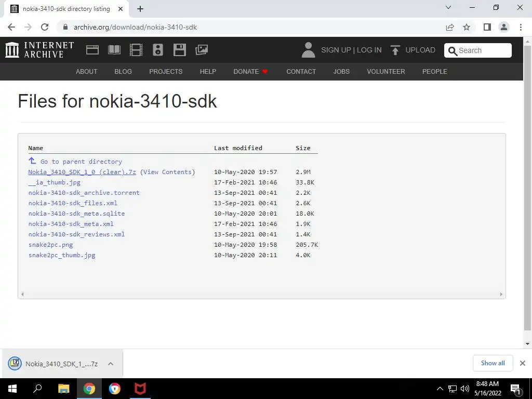Open snake2pc.png link
This screenshot has width=532, height=399.
[x=50, y=245]
